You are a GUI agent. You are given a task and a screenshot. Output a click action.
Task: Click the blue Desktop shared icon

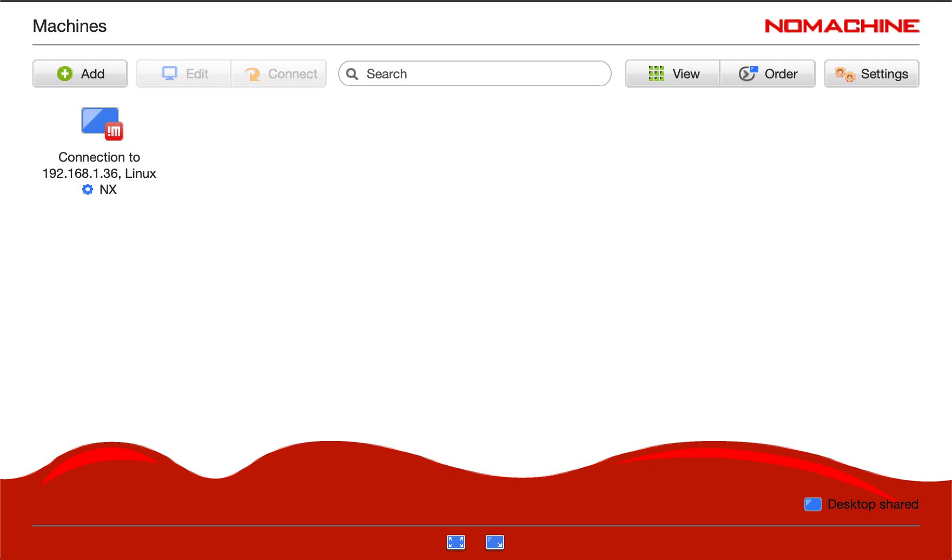(x=813, y=504)
